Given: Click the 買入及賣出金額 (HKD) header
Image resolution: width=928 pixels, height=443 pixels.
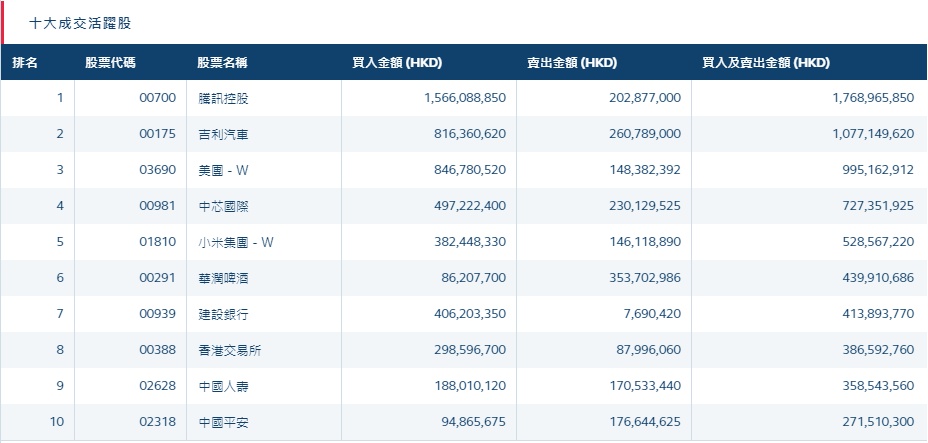Looking at the screenshot, I should [x=766, y=63].
